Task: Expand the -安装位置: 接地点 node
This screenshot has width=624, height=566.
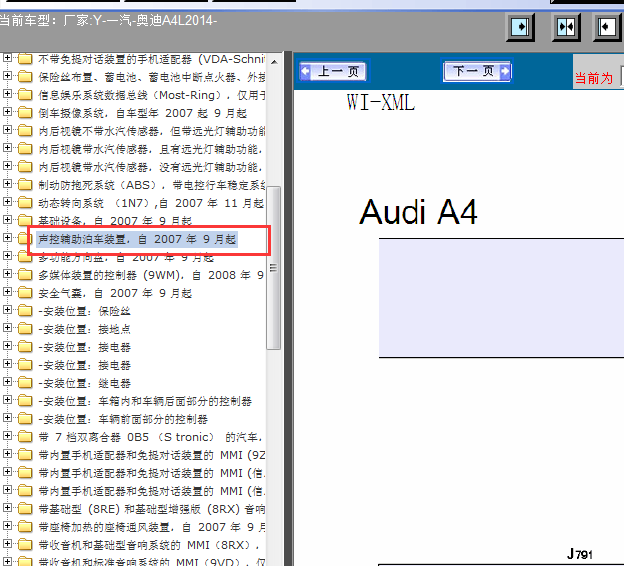Action: (x=7, y=328)
